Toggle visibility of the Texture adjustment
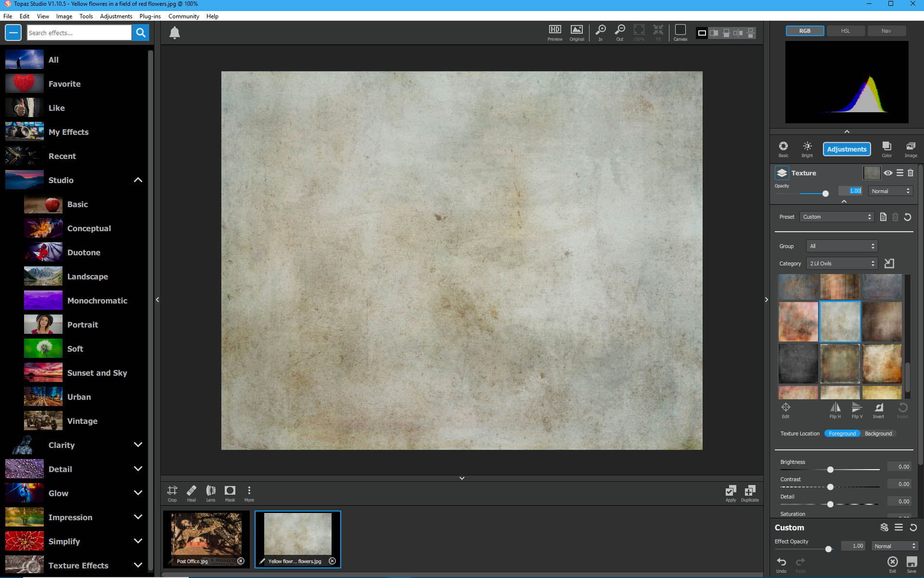Image resolution: width=924 pixels, height=578 pixels. point(888,173)
